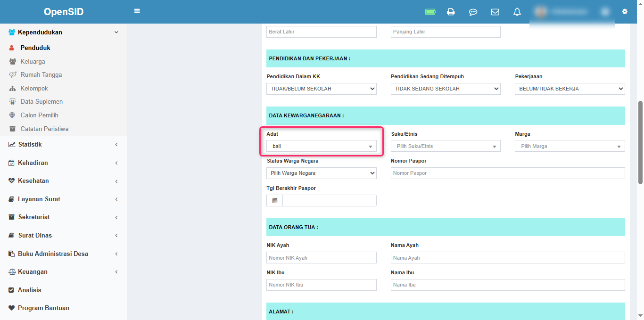Open the Suku/Etnis select box
This screenshot has width=644, height=320.
pyautogui.click(x=446, y=146)
